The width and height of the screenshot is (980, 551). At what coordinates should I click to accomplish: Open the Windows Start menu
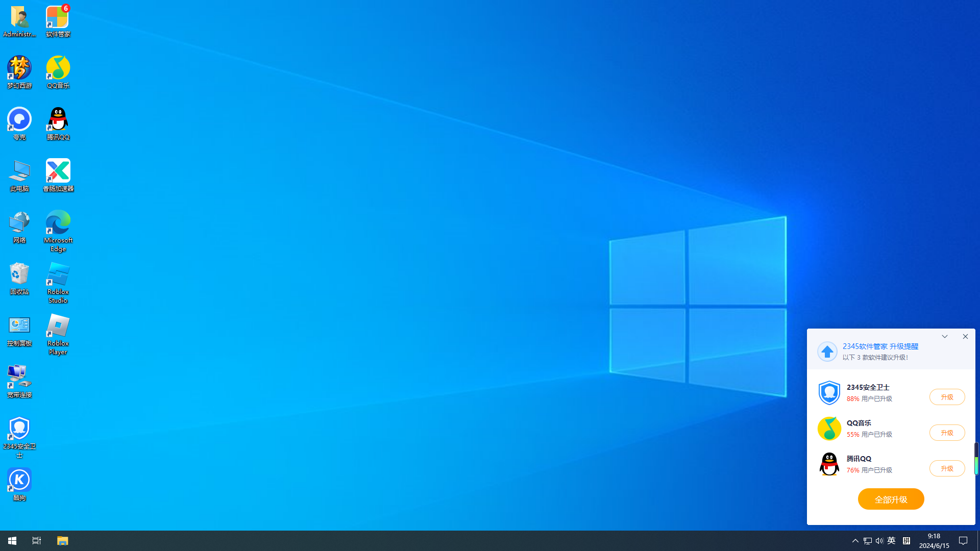coord(12,541)
